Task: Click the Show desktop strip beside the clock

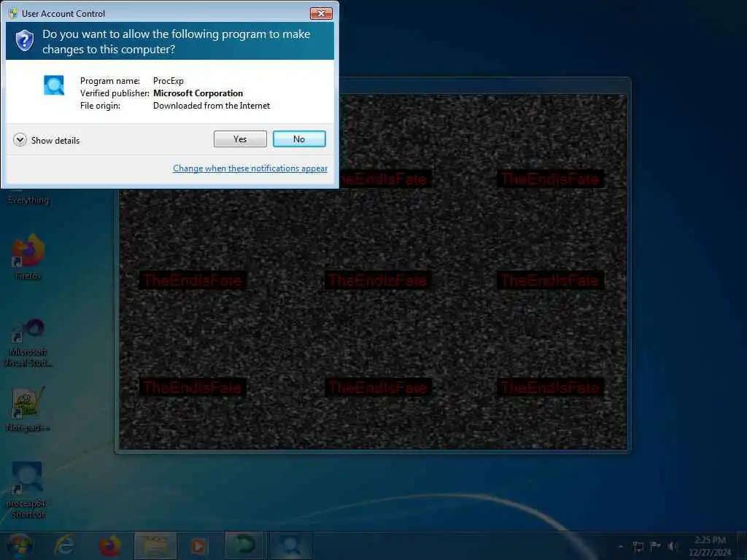Action: (742, 546)
